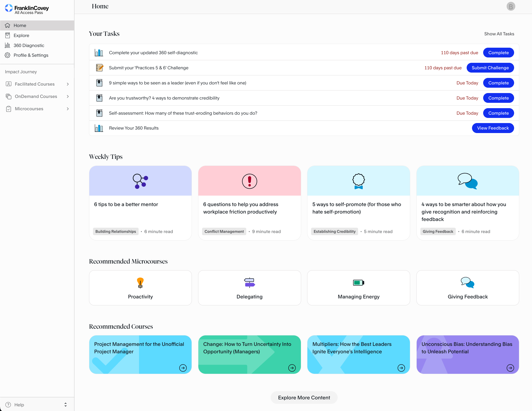
Task: Click the View Feedback button
Action: (x=492, y=128)
